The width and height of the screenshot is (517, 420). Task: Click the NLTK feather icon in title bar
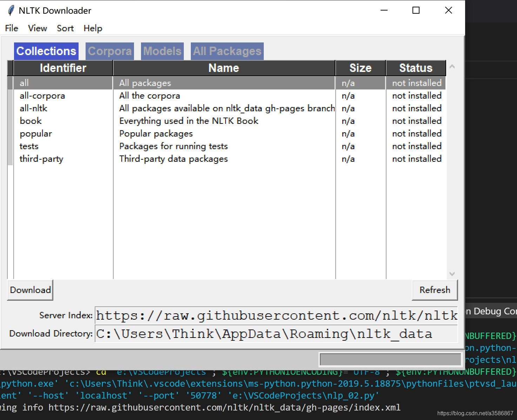coord(11,11)
